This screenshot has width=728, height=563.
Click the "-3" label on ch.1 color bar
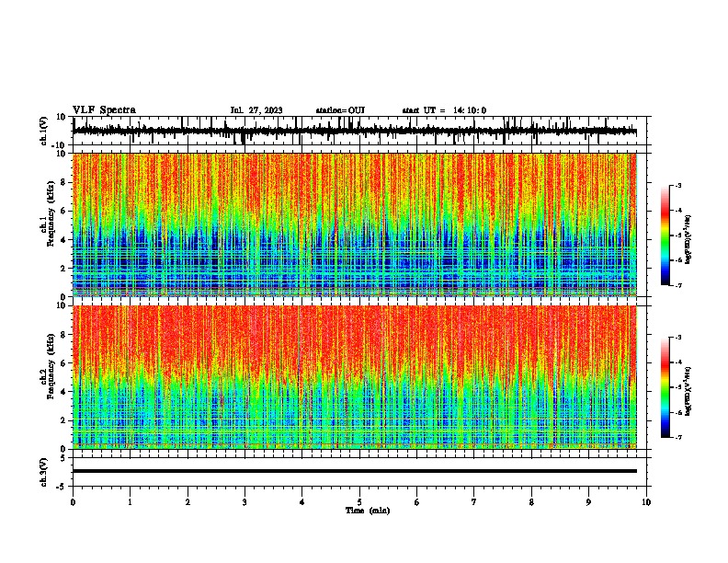[x=678, y=185]
